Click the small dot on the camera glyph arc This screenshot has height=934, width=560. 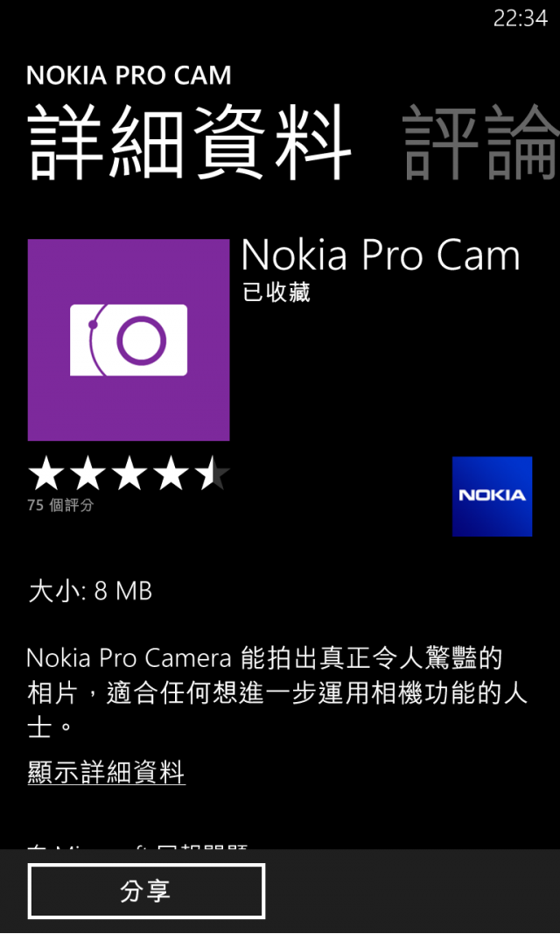[x=93, y=325]
